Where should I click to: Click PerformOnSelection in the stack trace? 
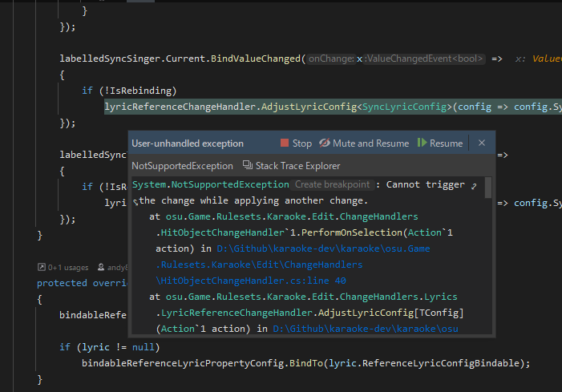click(352, 232)
